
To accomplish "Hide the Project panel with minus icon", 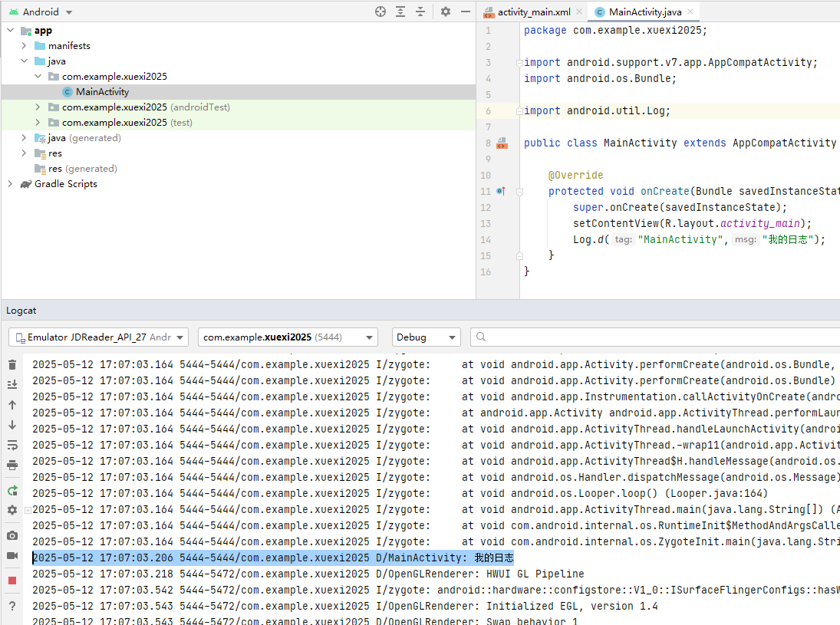I will (466, 12).
